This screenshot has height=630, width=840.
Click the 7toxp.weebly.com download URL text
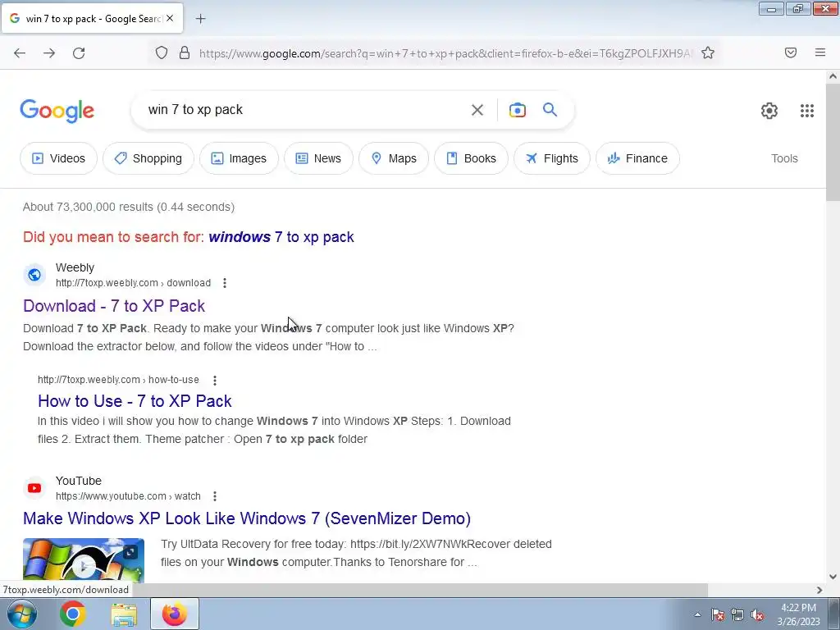[x=134, y=283]
